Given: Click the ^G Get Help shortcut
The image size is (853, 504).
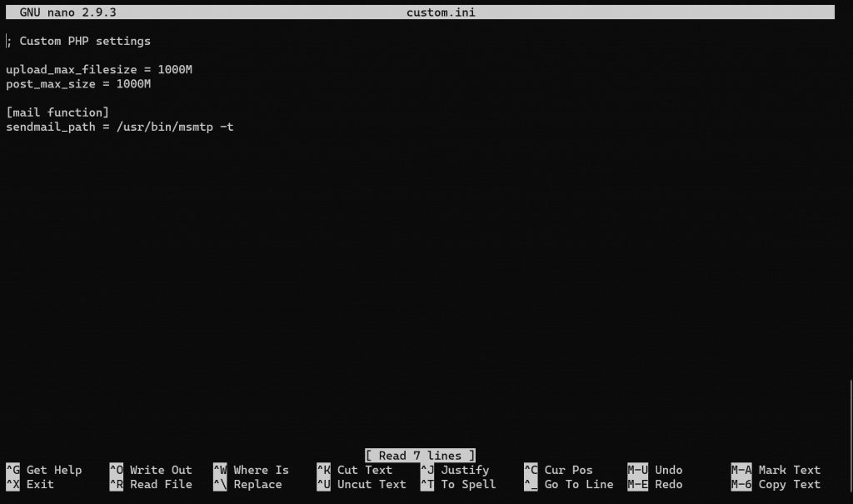Looking at the screenshot, I should click(x=47, y=470).
